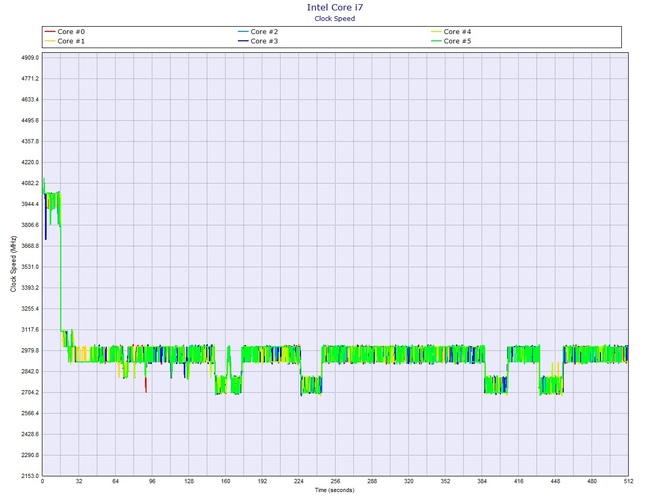Click the Core #0 legend entry
This screenshot has width=670, height=502.
tap(65, 32)
